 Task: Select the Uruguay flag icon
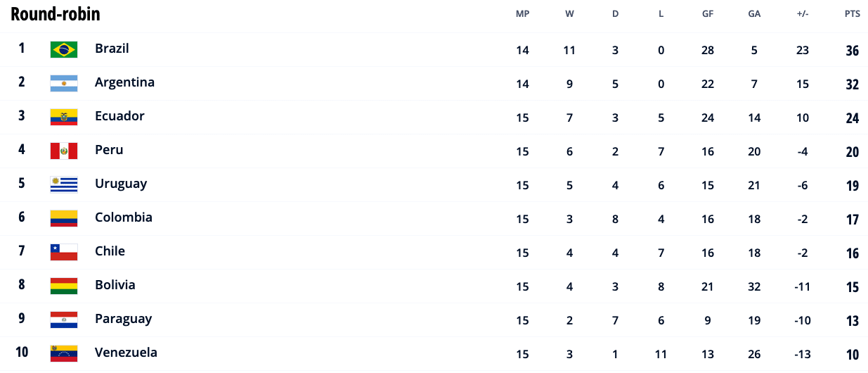tap(64, 185)
